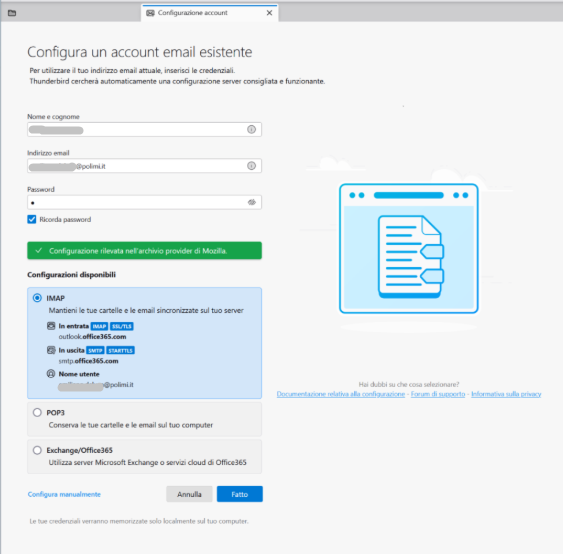Image resolution: width=563 pixels, height=554 pixels.
Task: Click the Fatto button
Action: click(239, 494)
